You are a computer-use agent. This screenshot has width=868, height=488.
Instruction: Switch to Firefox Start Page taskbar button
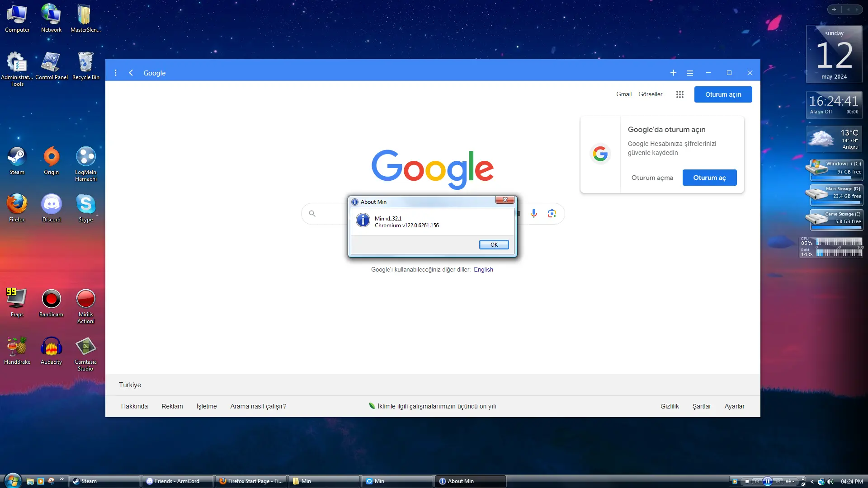tap(251, 481)
